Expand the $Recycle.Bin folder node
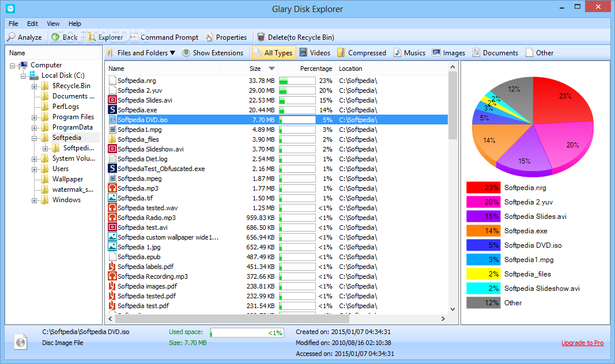Screen dimensions: 615x364 [x=34, y=86]
